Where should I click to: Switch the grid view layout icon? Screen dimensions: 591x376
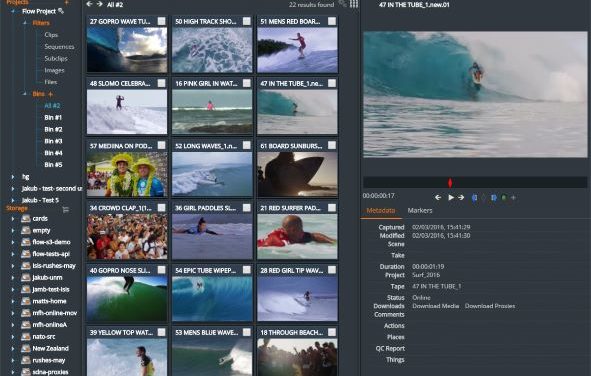click(354, 4)
